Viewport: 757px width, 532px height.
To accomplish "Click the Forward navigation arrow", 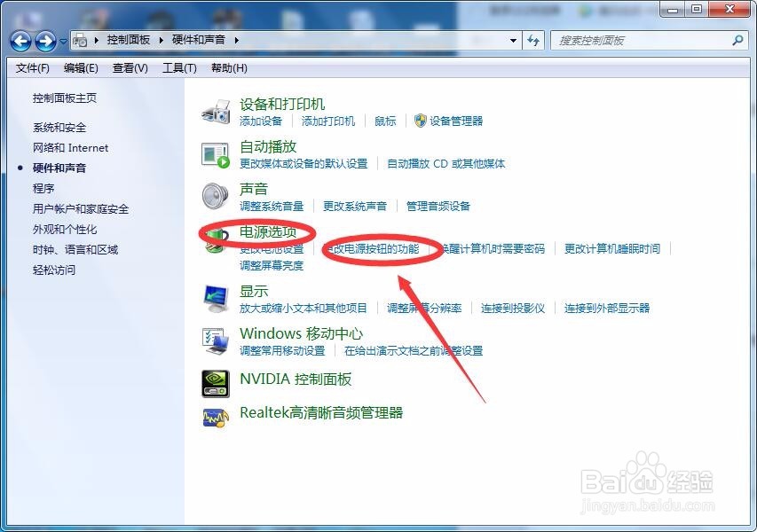I will [46, 41].
